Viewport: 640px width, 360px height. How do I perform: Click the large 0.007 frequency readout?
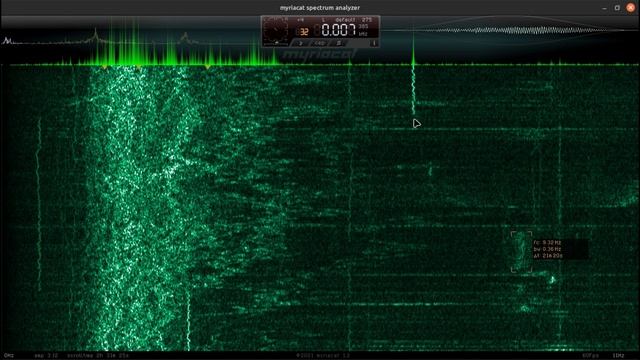338,30
